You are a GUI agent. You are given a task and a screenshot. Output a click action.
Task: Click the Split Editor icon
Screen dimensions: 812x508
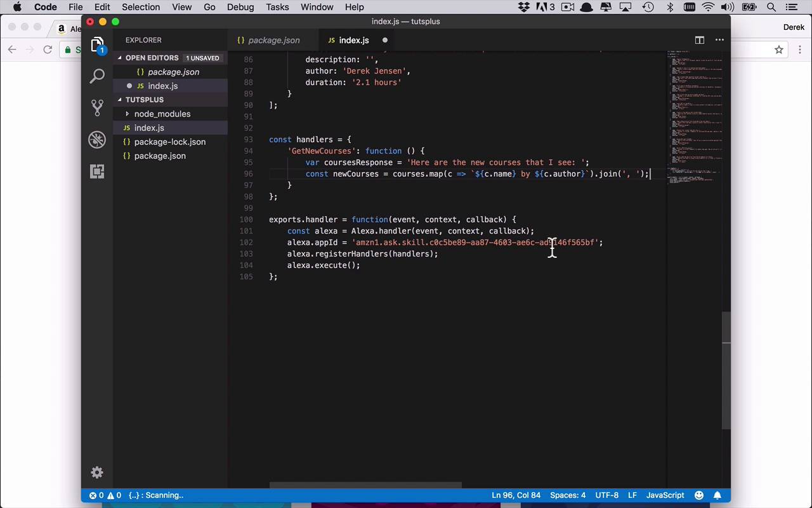[x=700, y=40]
